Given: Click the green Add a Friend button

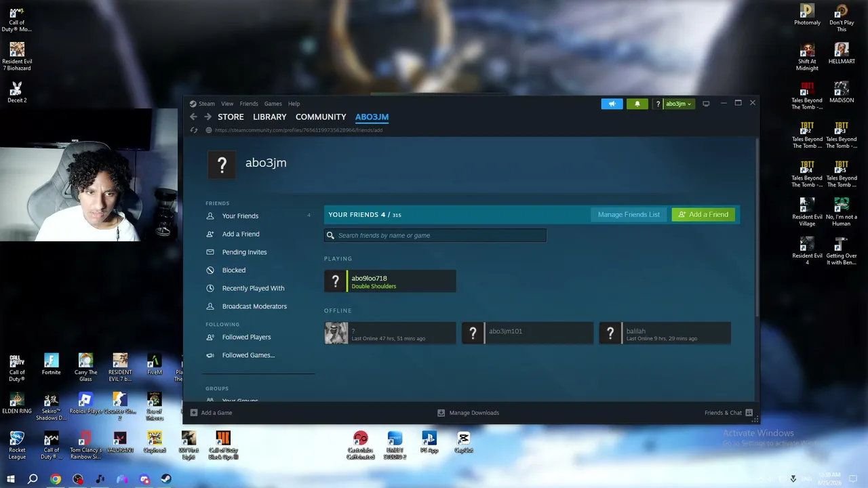Looking at the screenshot, I should [703, 215].
